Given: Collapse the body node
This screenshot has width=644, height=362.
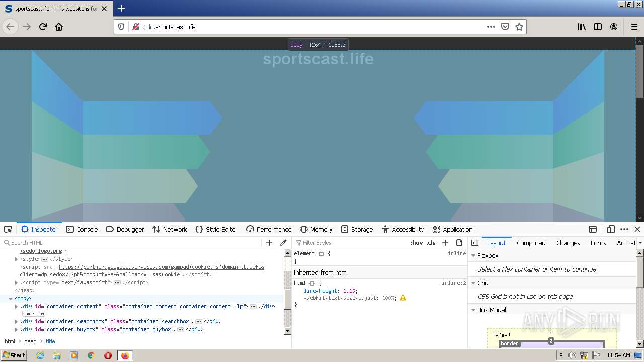Looking at the screenshot, I should click(11, 299).
